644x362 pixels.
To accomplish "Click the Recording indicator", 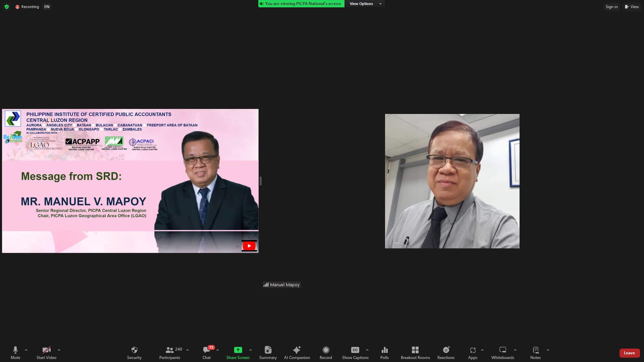I will (27, 7).
